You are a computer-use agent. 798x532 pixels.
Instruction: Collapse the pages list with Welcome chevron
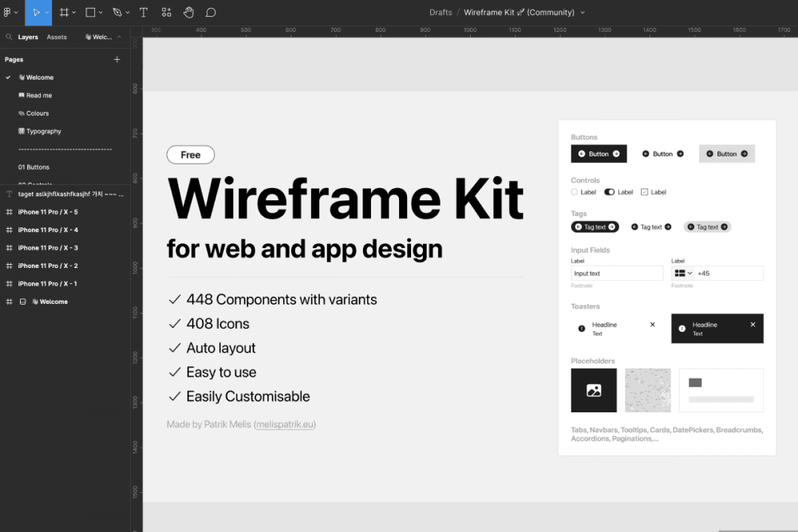[x=119, y=37]
